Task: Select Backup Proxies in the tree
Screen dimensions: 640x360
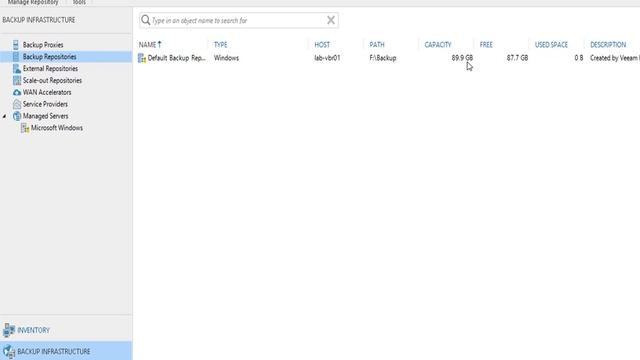Action: (43, 45)
